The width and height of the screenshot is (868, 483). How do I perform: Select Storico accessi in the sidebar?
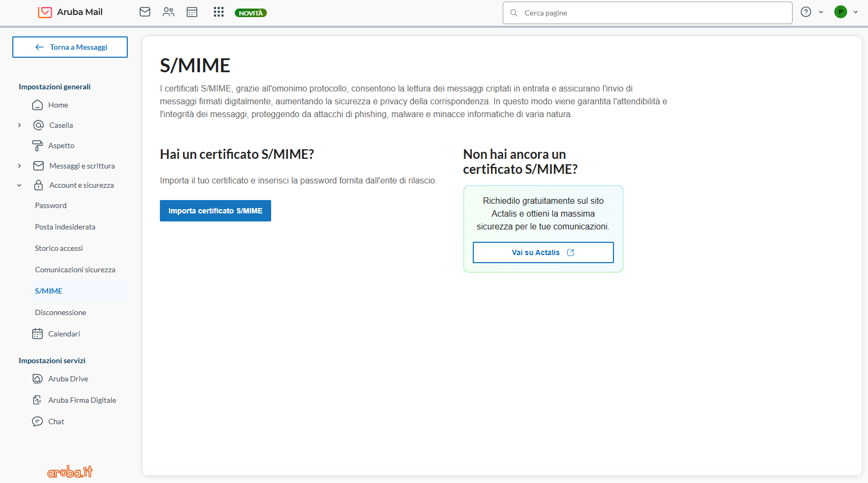pyautogui.click(x=59, y=248)
